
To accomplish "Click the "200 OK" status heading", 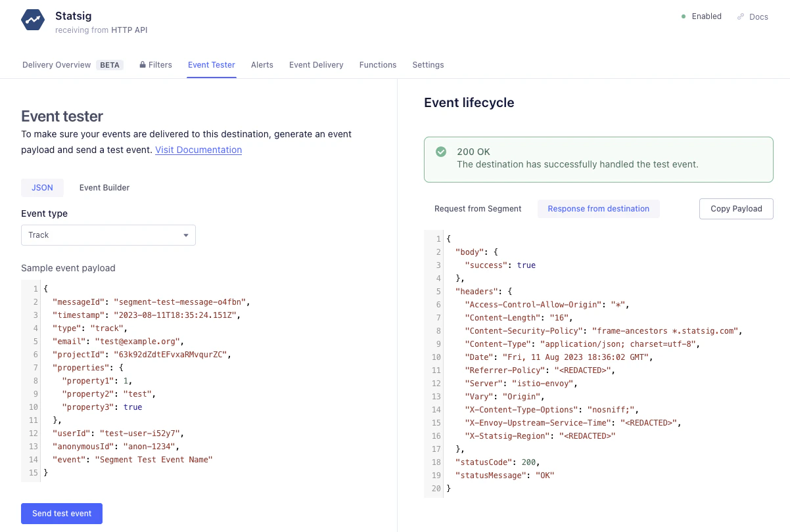I will pyautogui.click(x=473, y=152).
